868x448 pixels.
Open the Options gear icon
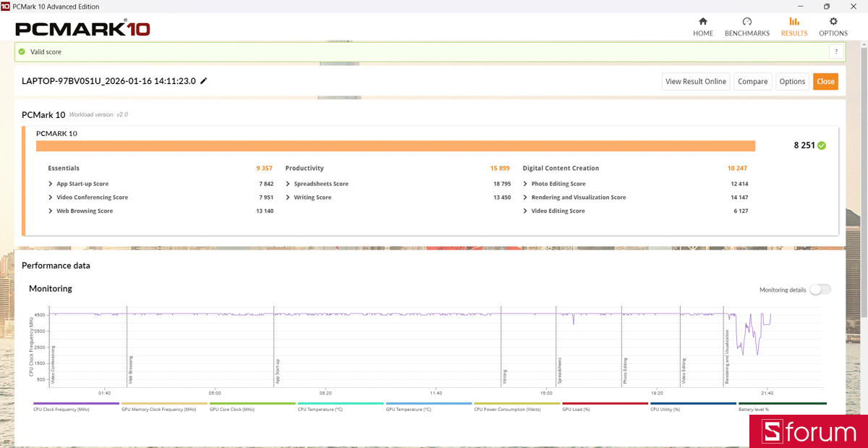pos(833,22)
